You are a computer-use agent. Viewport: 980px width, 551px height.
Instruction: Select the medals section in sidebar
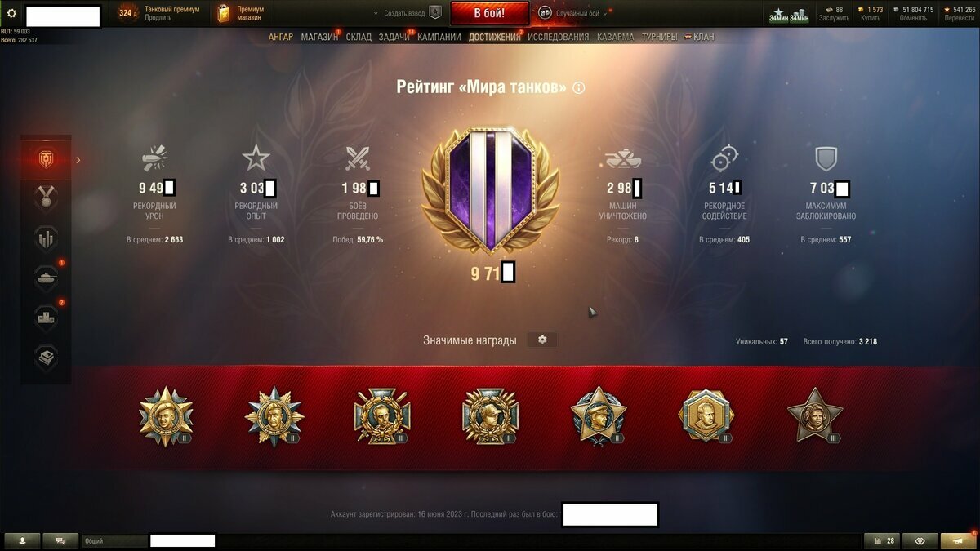[x=47, y=198]
